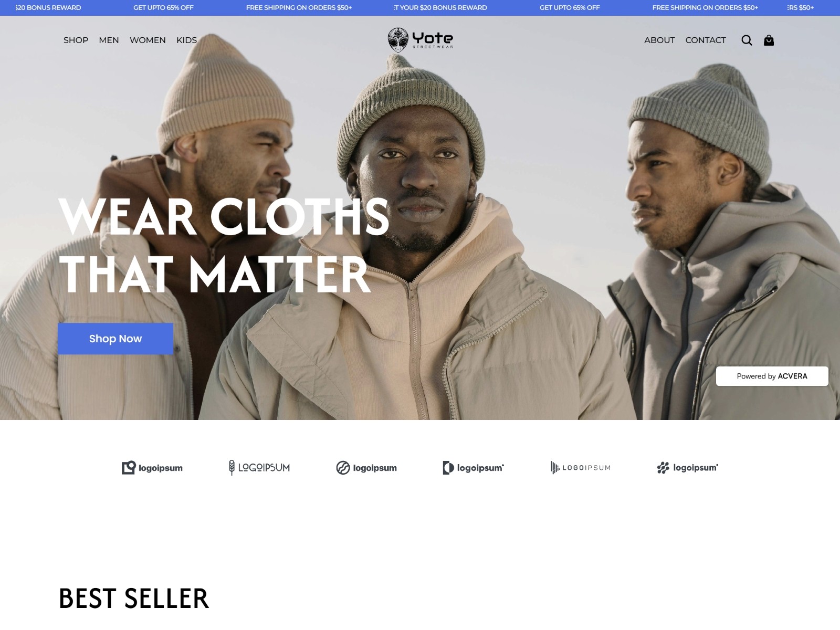Select the soundwave LOGOIPSUM brand logo
This screenshot has width=840, height=630.
coord(581,467)
